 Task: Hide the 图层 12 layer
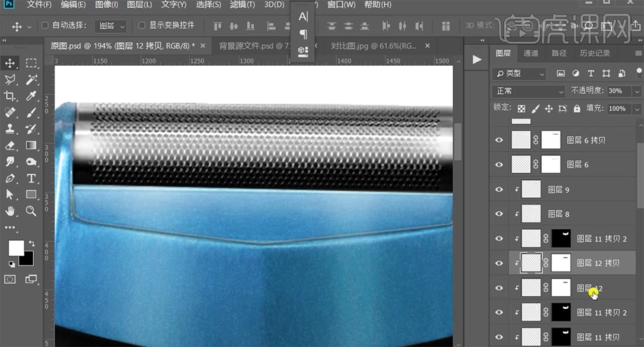tap(499, 288)
